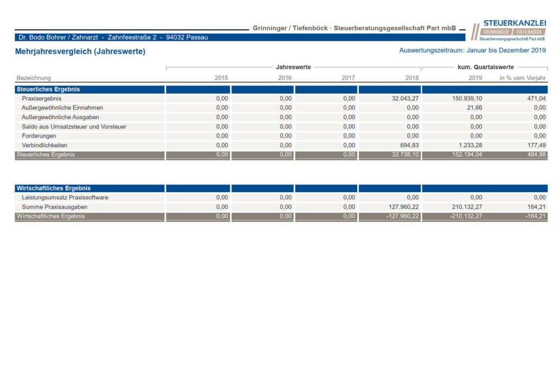This screenshot has width=555, height=392.
Task: Click the blue 'Wirtschaftliches Ergebnis' section header
Action: click(54, 188)
